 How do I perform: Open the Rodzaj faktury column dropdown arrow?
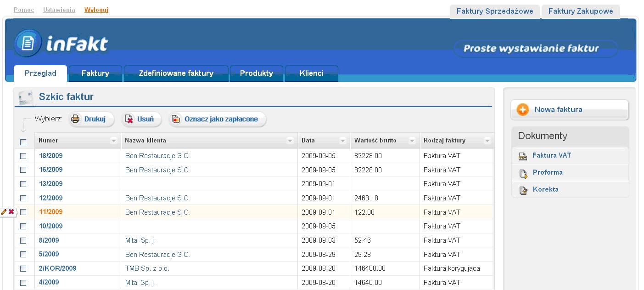(487, 141)
